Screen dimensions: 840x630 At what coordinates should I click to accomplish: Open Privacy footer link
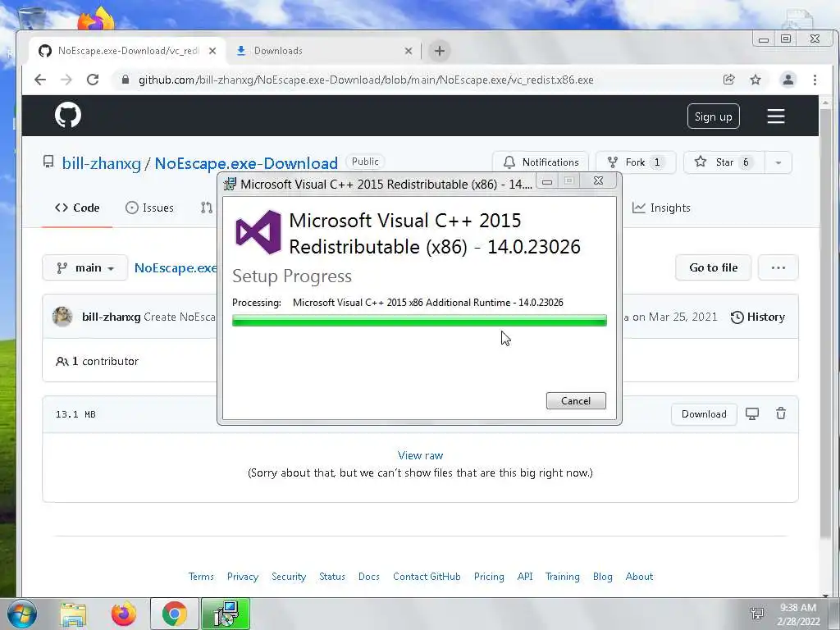pos(243,577)
